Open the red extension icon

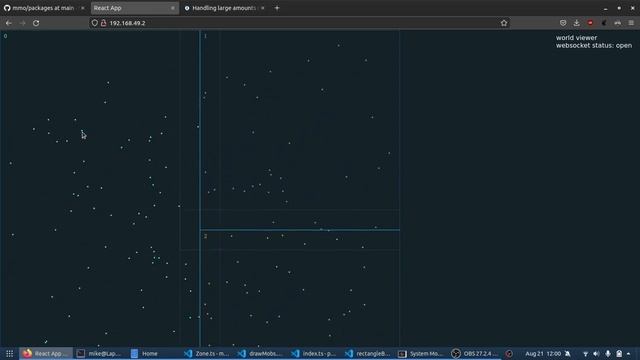(590, 23)
